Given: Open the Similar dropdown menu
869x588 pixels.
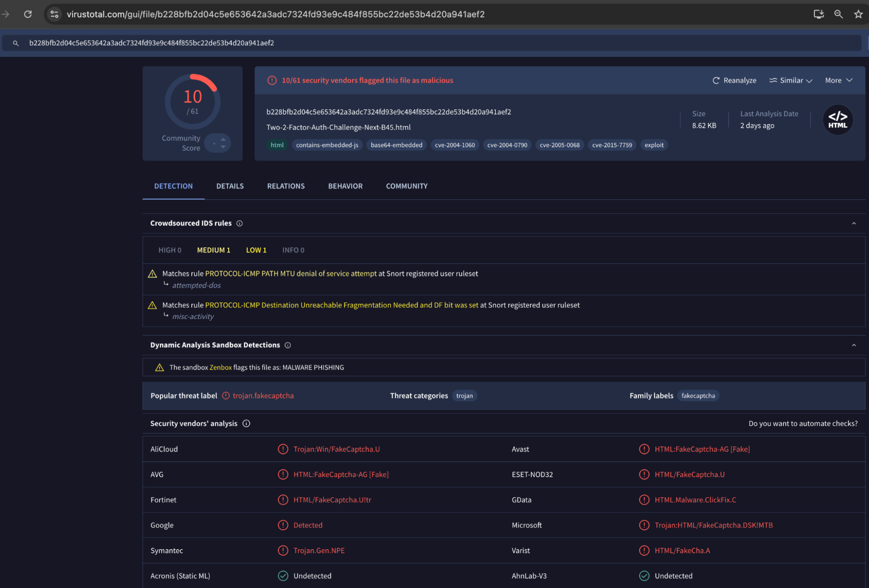Looking at the screenshot, I should pos(791,80).
